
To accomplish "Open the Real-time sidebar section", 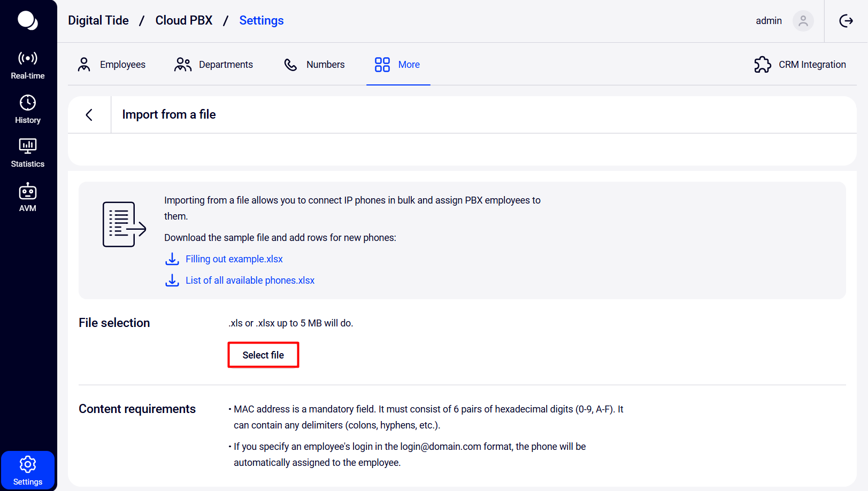I will pos(28,65).
